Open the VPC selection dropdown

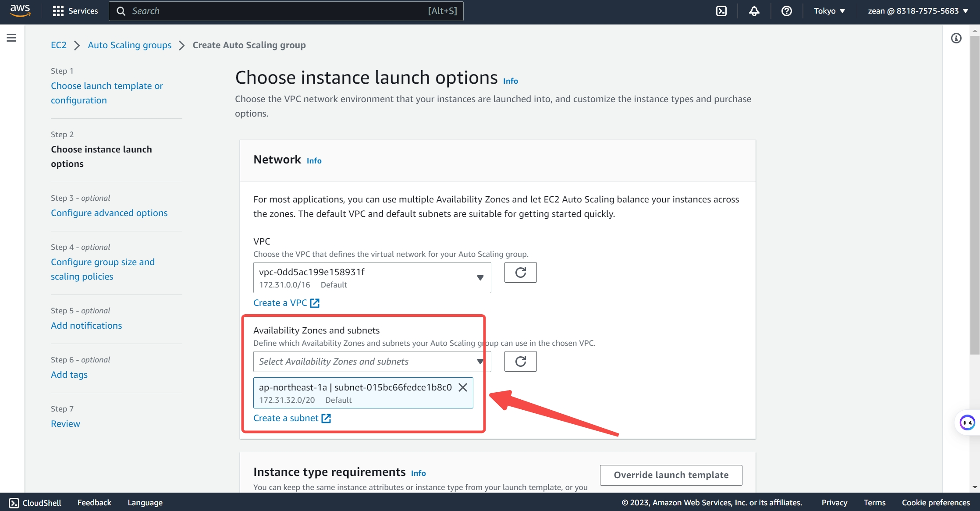372,278
